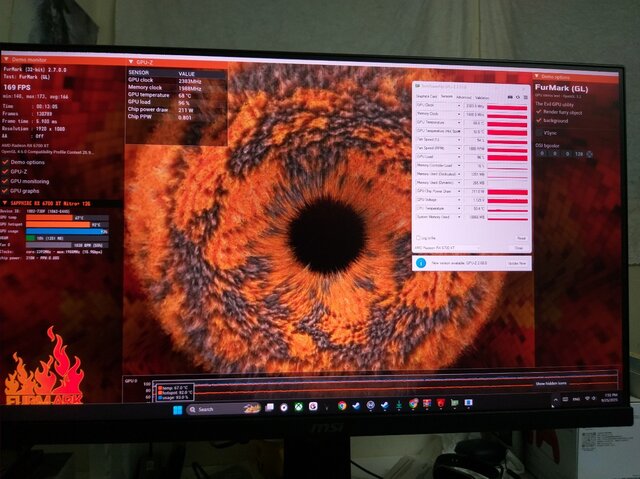Open Task View on the taskbar
The width and height of the screenshot is (640, 479).
click(269, 407)
